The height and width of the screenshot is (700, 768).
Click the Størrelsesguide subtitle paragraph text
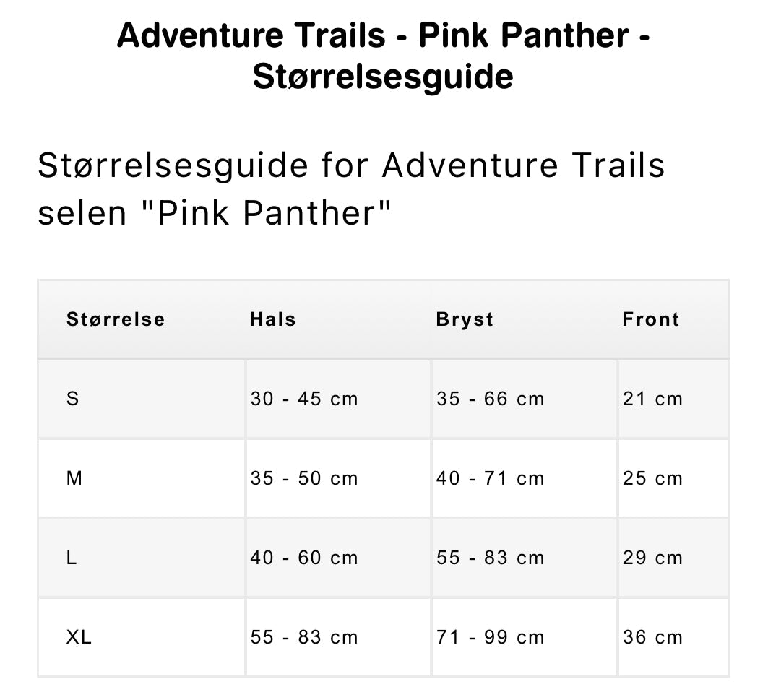(x=351, y=189)
